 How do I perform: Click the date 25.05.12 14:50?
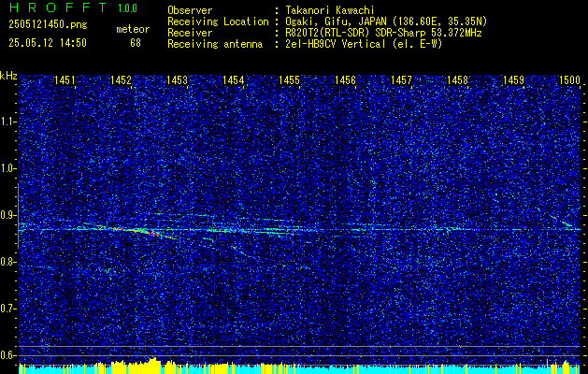(48, 43)
